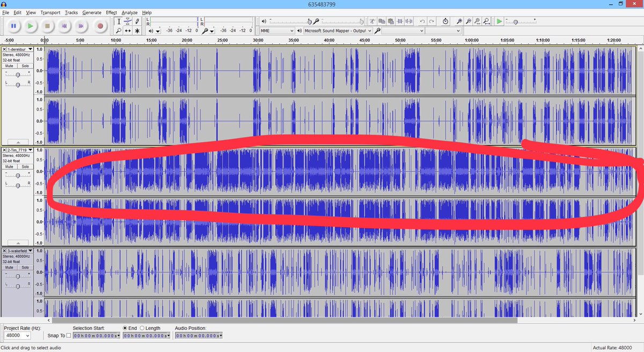Image resolution: width=644 pixels, height=352 pixels.
Task: Select the Envelope tool
Action: (x=128, y=21)
